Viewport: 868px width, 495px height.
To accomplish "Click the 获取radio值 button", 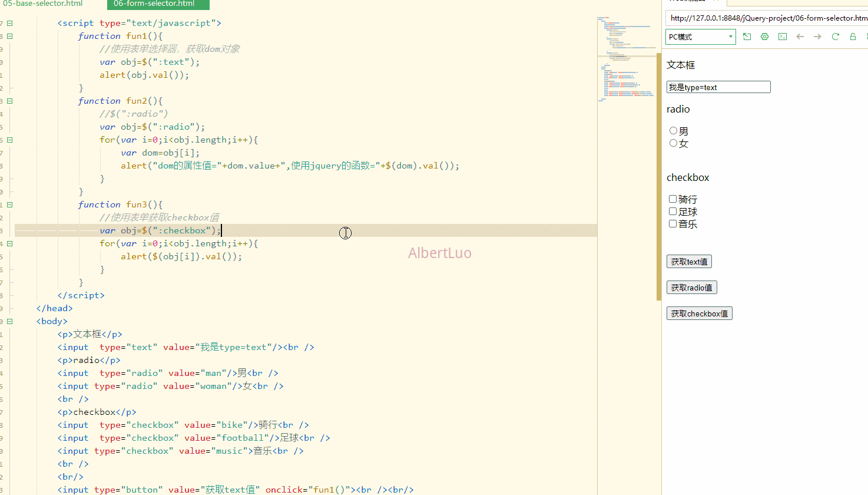I will 691,288.
